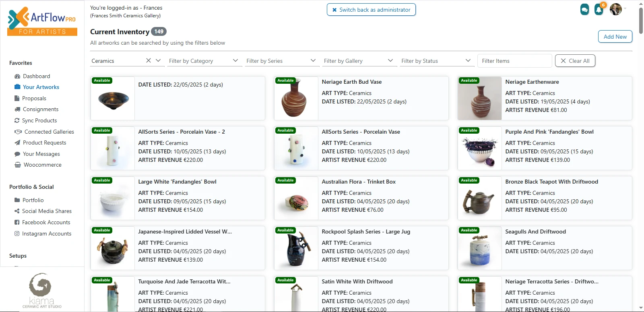Click the Consignments truck icon
Viewport: 644px width, 312px height.
point(17,109)
